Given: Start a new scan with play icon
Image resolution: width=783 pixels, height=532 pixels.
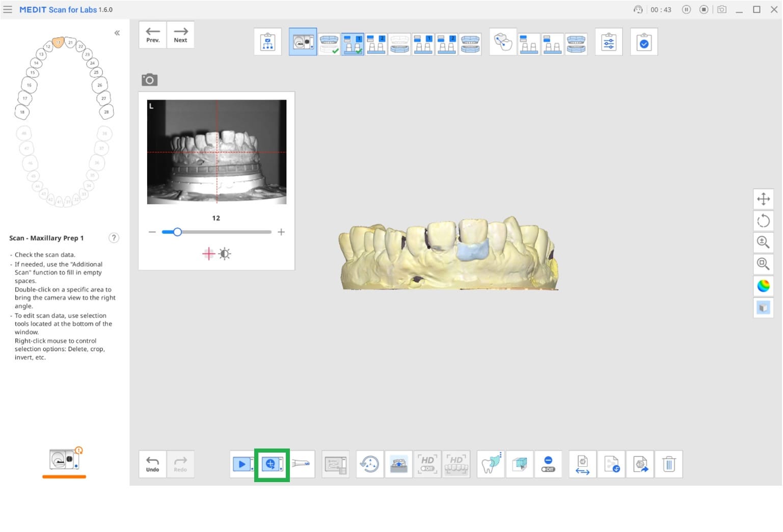Looking at the screenshot, I should coord(243,464).
